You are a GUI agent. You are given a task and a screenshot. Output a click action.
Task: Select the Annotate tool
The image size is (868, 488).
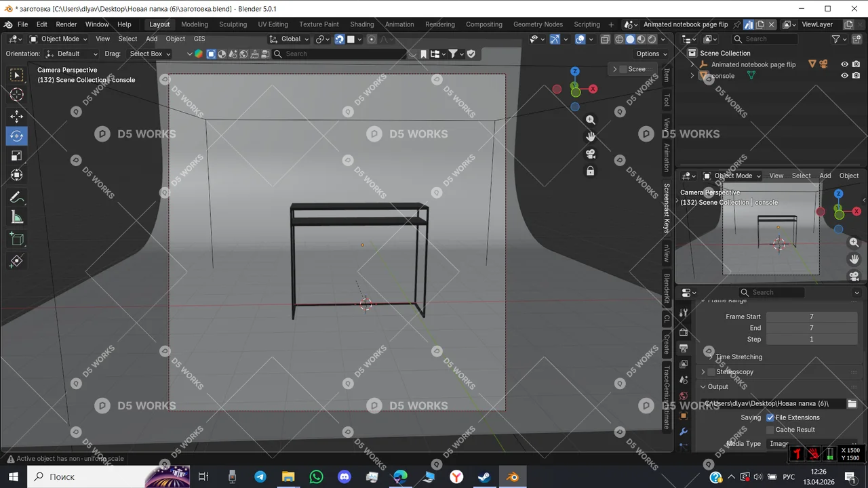click(16, 196)
